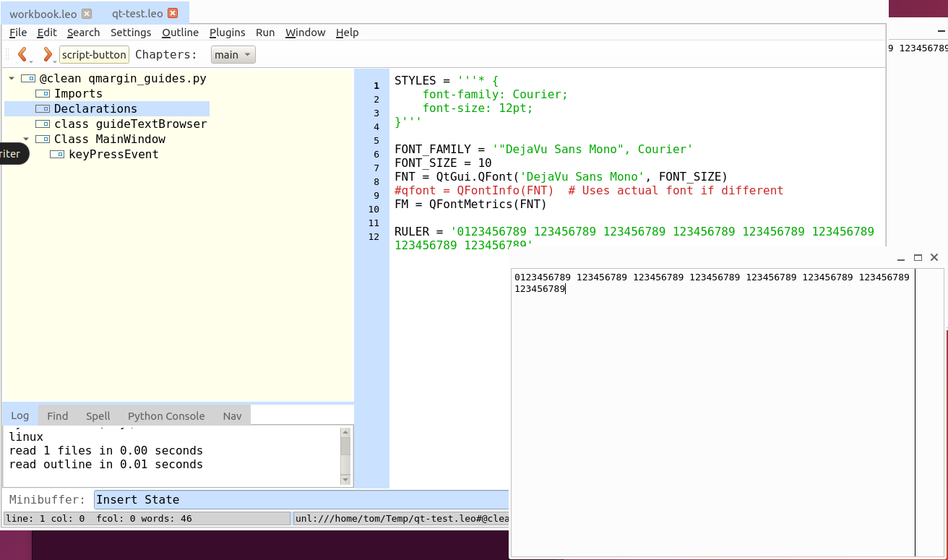Switch to the Nav tab
This screenshot has height=560, width=948.
(232, 415)
